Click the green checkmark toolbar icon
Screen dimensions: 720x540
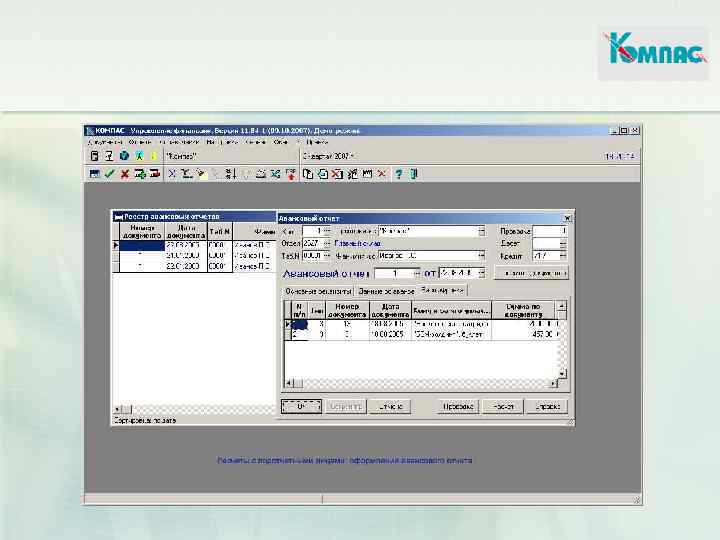109,174
